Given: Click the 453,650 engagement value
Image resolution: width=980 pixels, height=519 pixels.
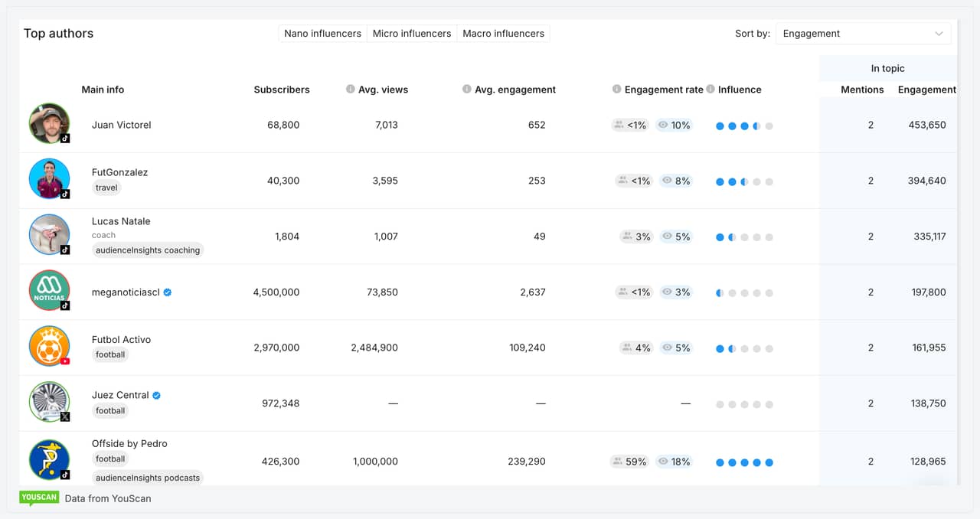Looking at the screenshot, I should tap(927, 125).
